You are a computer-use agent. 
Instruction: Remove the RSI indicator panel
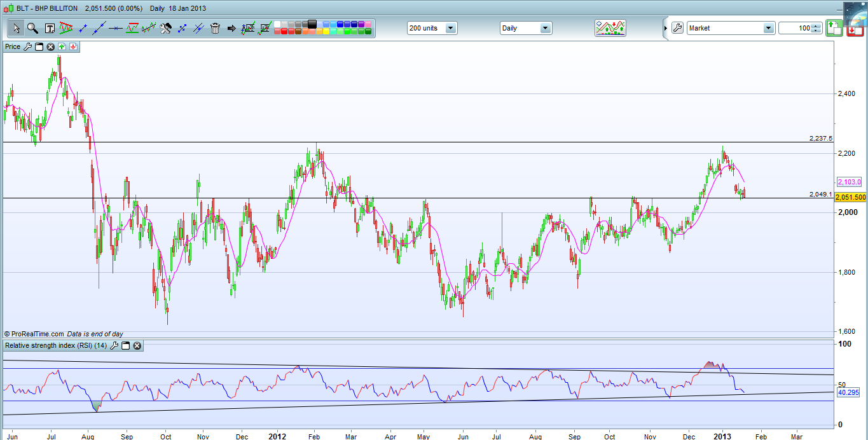pos(137,345)
